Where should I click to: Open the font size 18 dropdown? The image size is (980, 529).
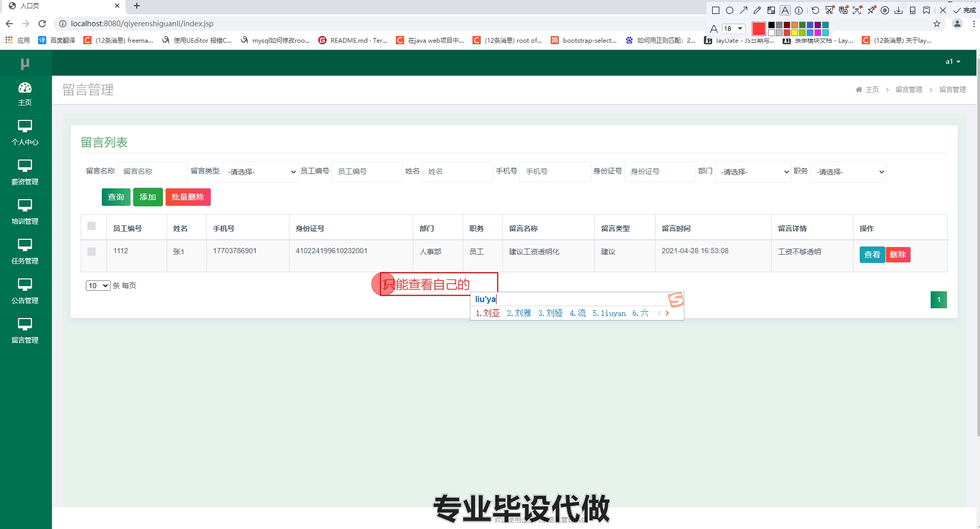coord(734,28)
